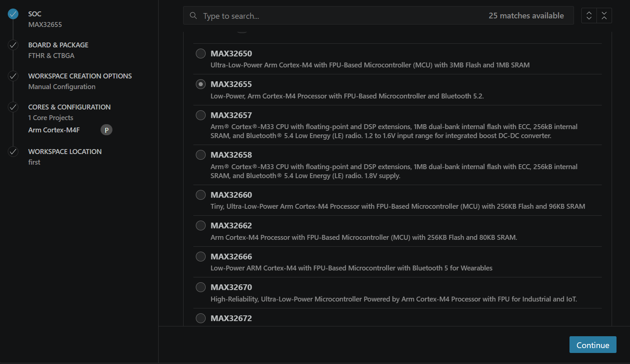Click the MAX32662 title text
Image resolution: width=630 pixels, height=364 pixels.
[x=231, y=226]
